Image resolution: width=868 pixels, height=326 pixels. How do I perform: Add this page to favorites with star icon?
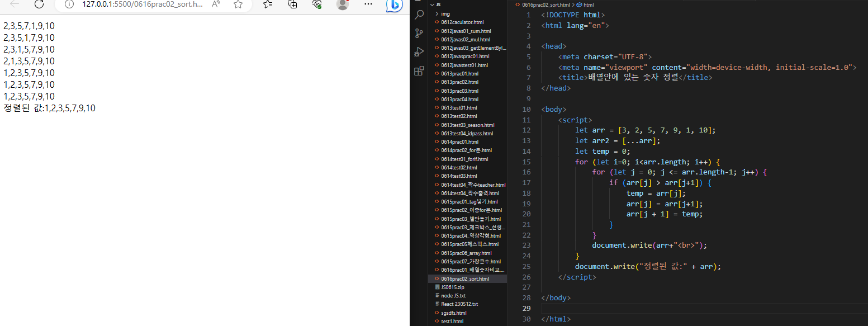(238, 4)
